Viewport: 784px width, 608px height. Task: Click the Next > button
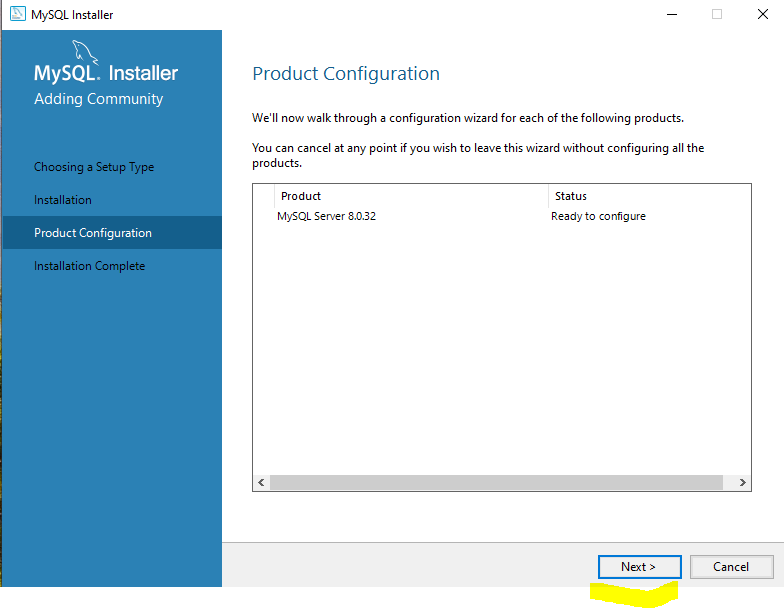[x=640, y=566]
